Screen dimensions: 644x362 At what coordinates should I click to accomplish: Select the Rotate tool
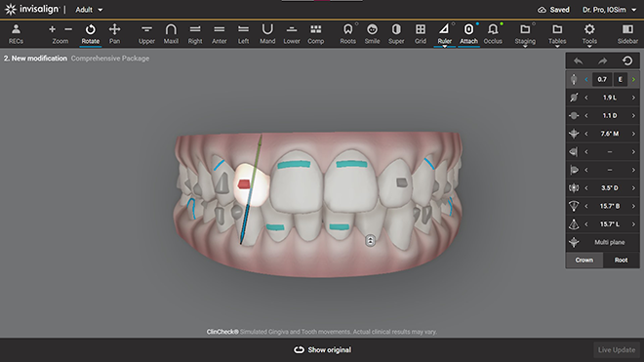point(91,34)
